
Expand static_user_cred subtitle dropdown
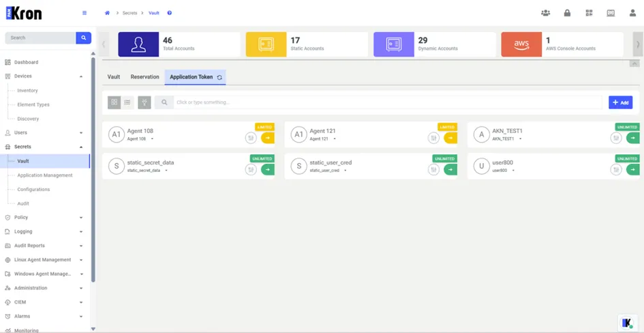[x=345, y=171]
